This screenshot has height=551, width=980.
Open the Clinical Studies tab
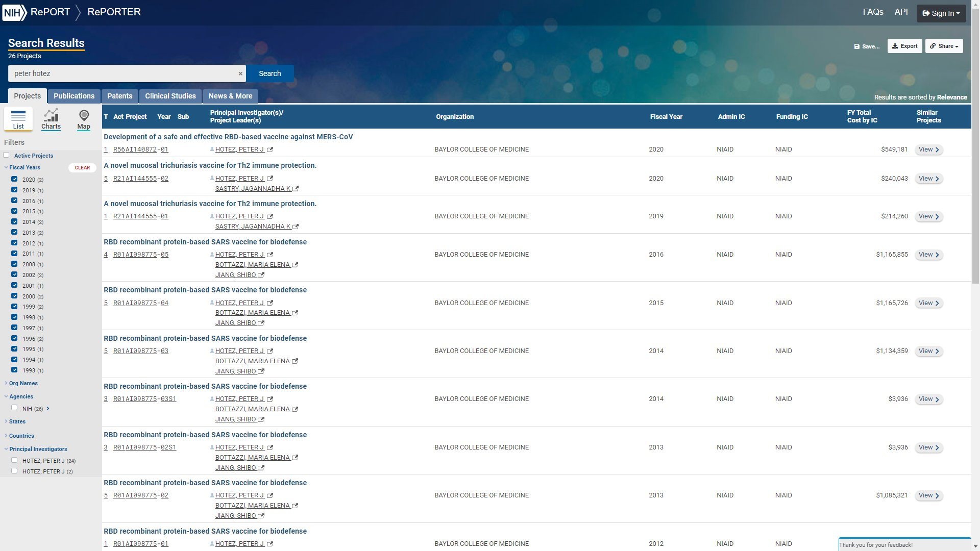(x=170, y=96)
